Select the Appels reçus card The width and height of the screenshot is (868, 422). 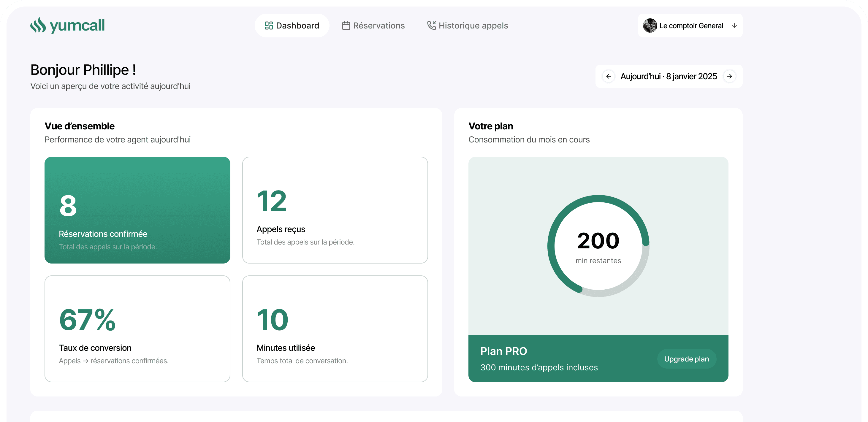(335, 210)
